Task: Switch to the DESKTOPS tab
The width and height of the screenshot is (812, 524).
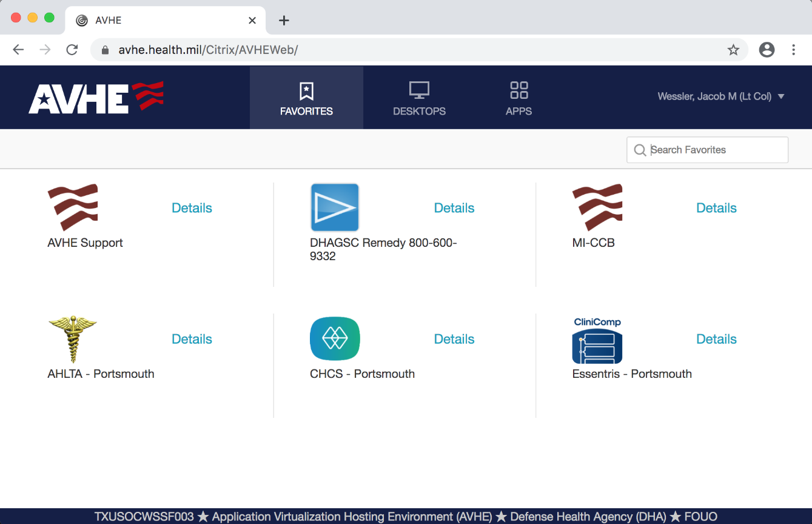Action: [419, 98]
